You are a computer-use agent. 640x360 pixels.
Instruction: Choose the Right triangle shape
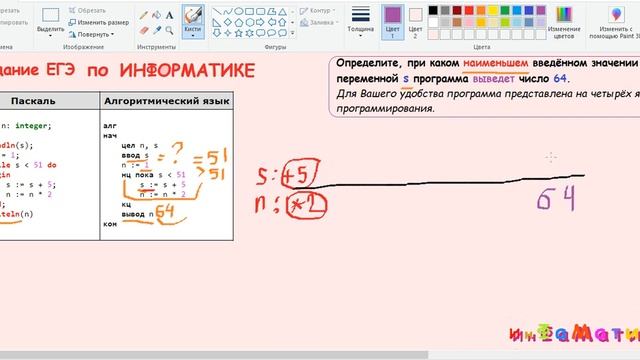click(217, 22)
